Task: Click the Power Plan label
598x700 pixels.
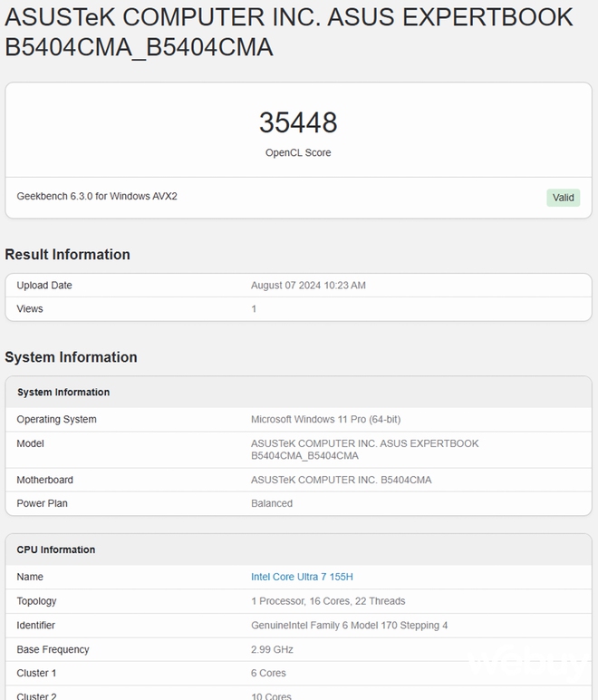Action: click(42, 503)
